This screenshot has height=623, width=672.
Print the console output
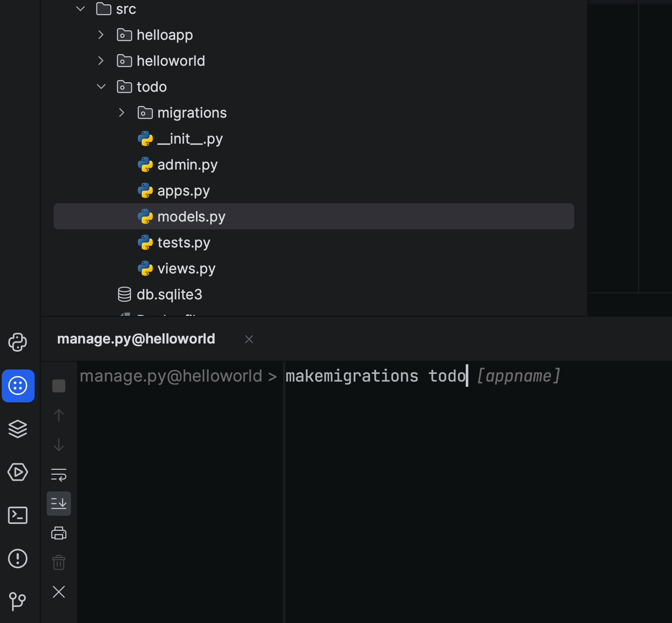59,533
